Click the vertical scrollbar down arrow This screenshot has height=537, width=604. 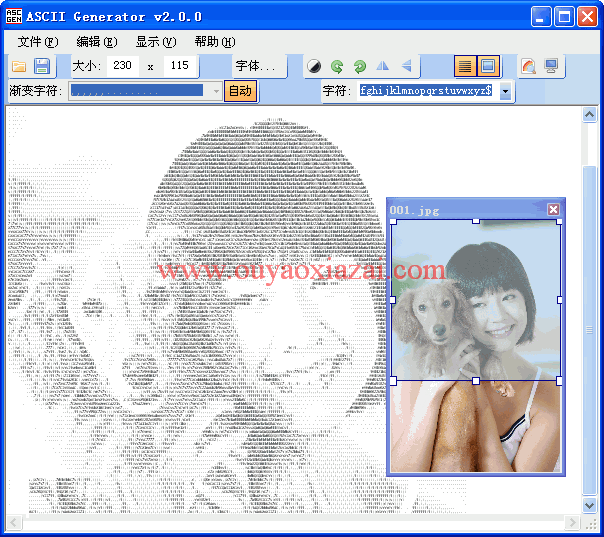point(589,505)
